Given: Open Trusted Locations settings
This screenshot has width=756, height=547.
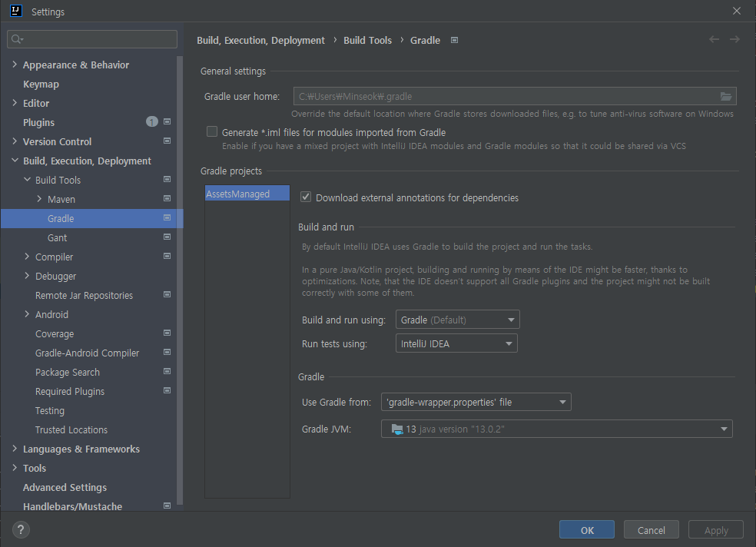Looking at the screenshot, I should point(71,430).
